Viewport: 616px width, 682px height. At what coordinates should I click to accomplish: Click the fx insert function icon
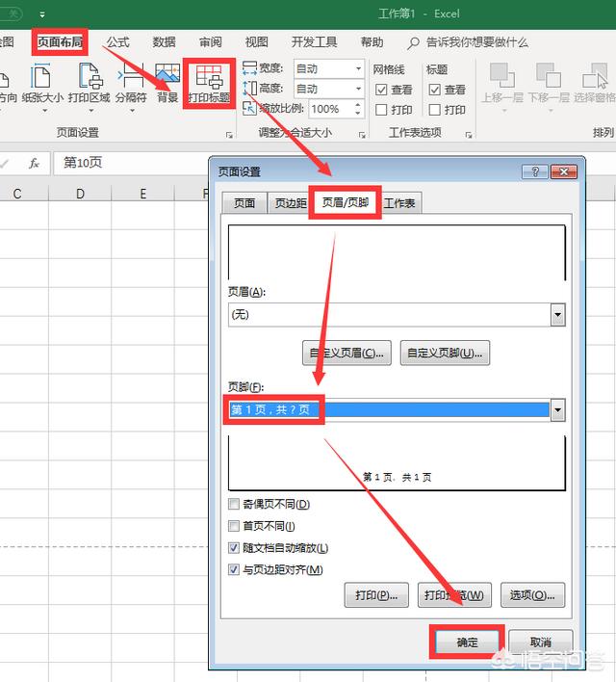point(34,163)
